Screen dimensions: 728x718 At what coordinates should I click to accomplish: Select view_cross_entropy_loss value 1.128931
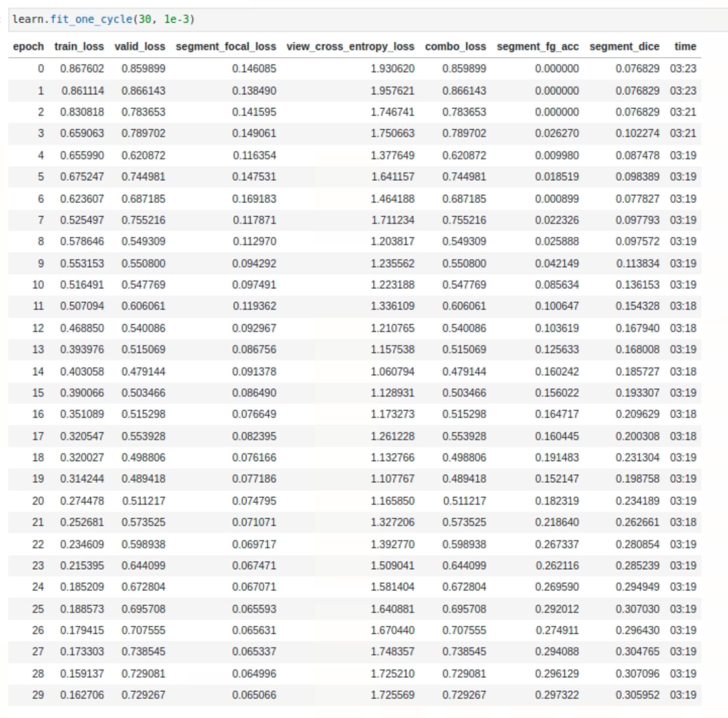point(392,393)
